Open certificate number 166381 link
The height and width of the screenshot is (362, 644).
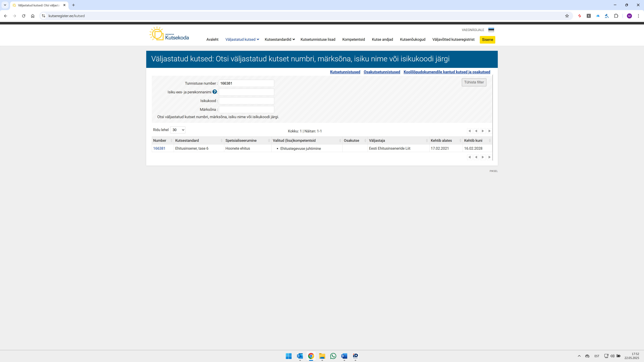click(159, 148)
